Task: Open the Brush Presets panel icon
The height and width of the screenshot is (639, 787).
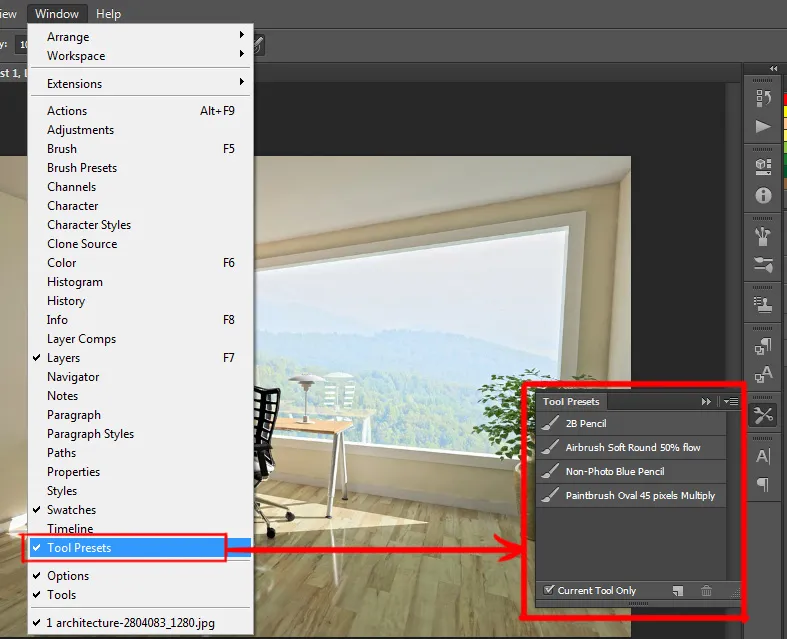Action: (763, 264)
